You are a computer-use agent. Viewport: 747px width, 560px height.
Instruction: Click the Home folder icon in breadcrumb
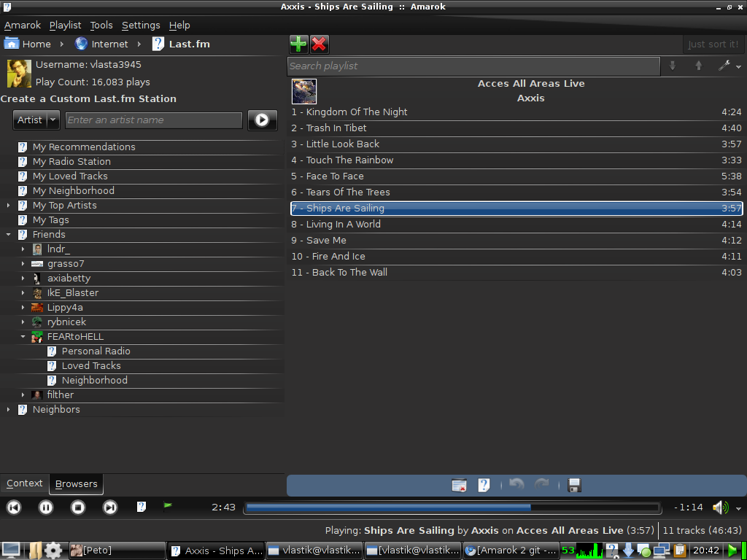pyautogui.click(x=12, y=44)
